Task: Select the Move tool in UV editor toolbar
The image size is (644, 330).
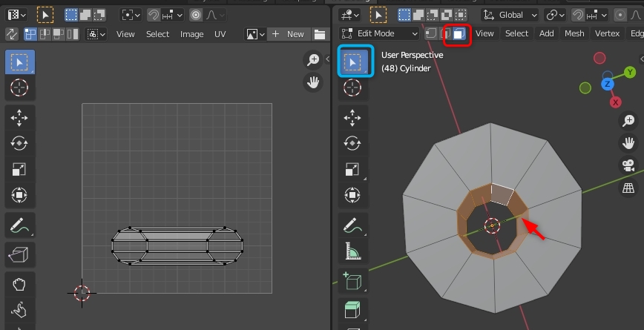Action: click(x=19, y=118)
